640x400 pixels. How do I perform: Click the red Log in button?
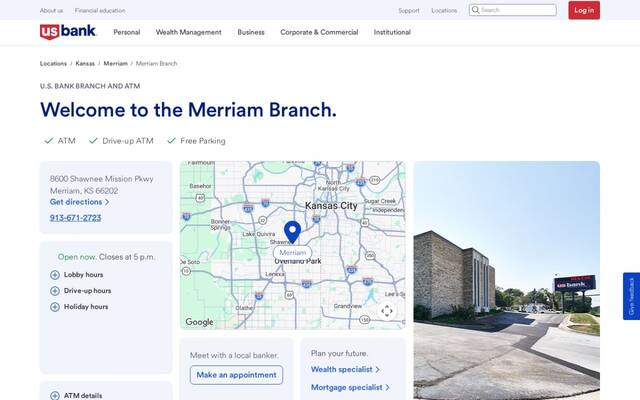[x=584, y=10]
